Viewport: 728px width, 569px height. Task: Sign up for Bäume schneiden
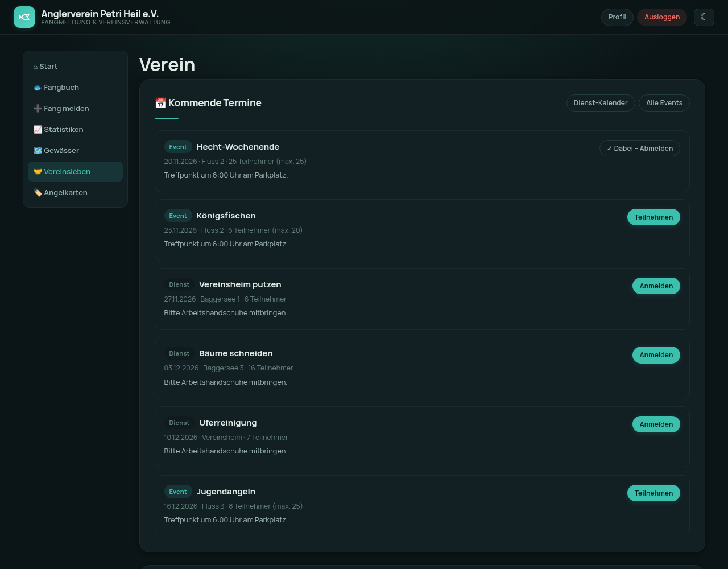click(656, 355)
